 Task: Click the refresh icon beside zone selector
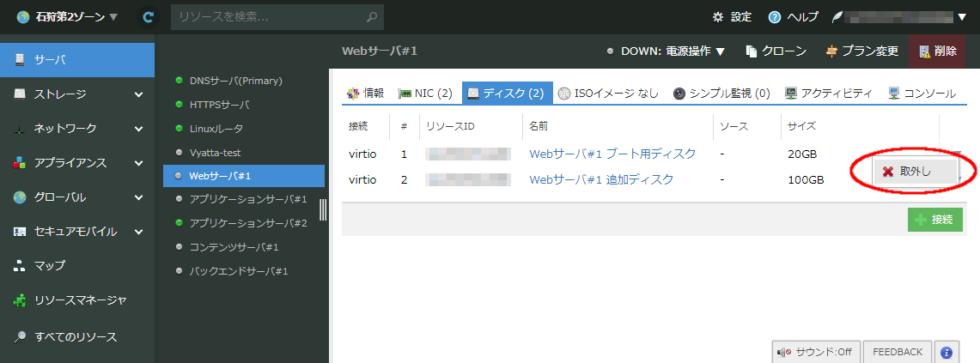point(149,17)
